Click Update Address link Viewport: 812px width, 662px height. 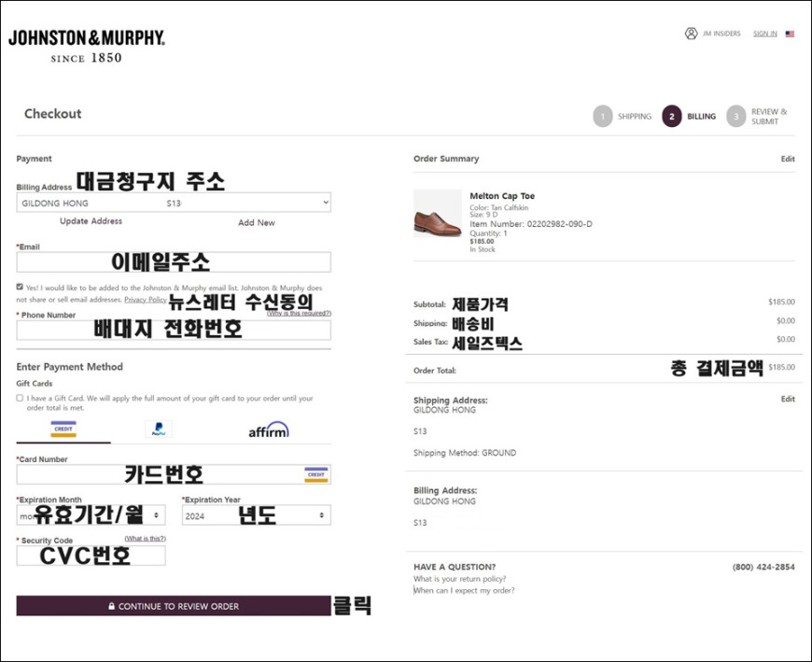[x=91, y=221]
